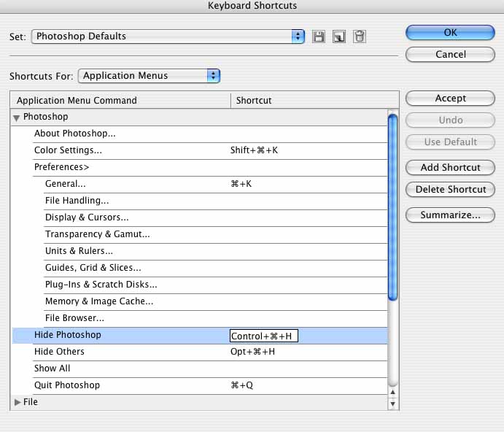
Task: Click the save shortcut set disk icon
Action: click(319, 36)
